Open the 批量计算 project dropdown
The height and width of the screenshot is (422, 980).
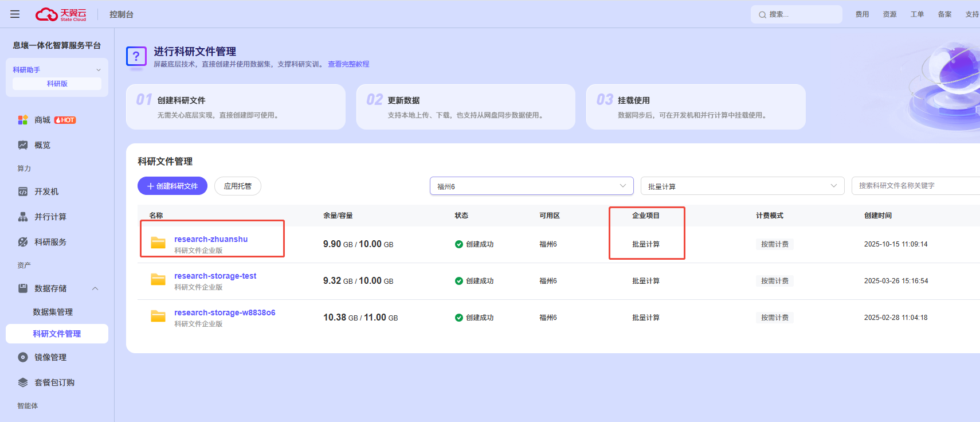(742, 186)
